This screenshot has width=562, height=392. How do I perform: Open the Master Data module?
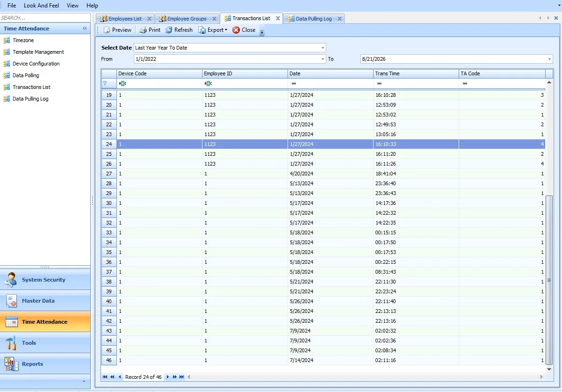[45, 301]
